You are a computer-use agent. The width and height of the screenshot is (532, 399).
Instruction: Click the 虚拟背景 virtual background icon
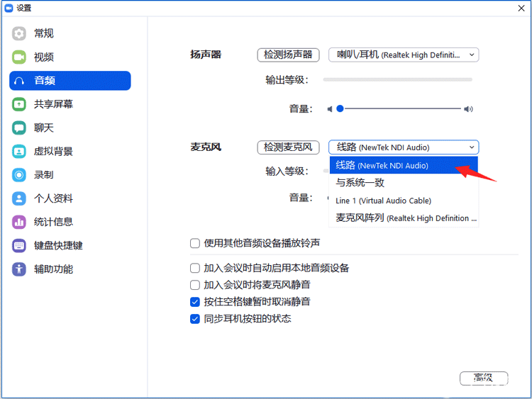[19, 151]
